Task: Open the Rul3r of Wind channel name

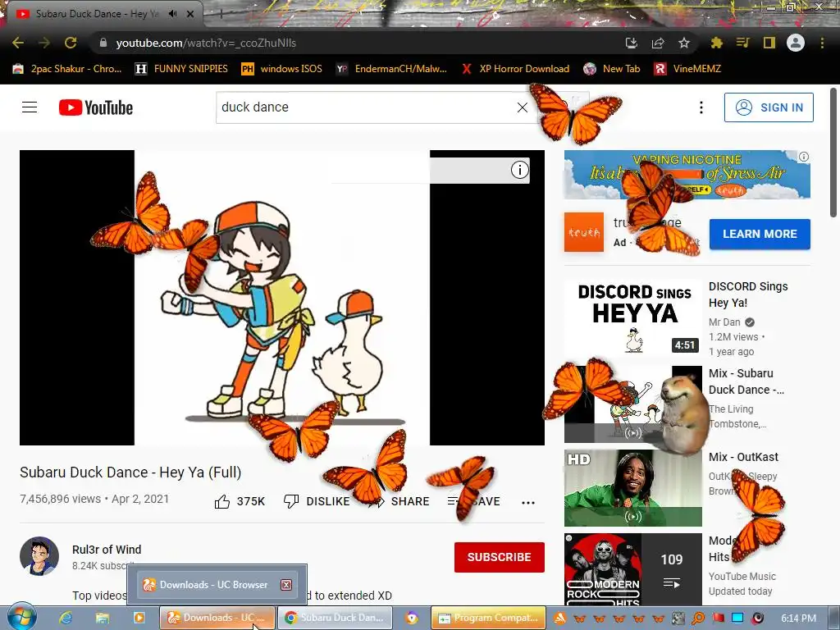Action: tap(107, 550)
